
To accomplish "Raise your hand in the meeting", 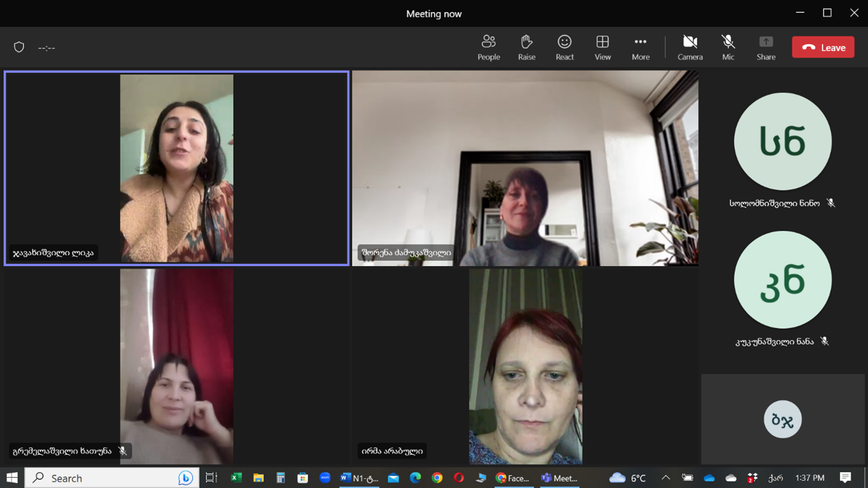I will point(526,47).
